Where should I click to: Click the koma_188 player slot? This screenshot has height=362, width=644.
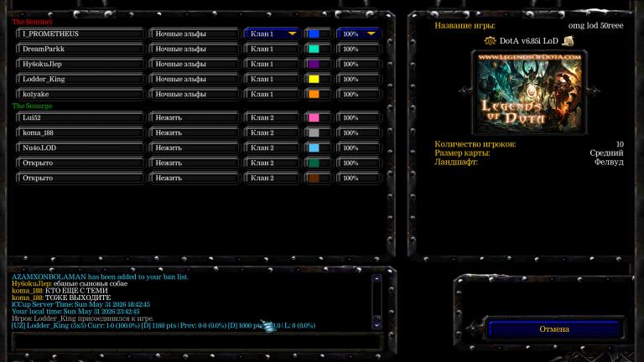tap(80, 132)
